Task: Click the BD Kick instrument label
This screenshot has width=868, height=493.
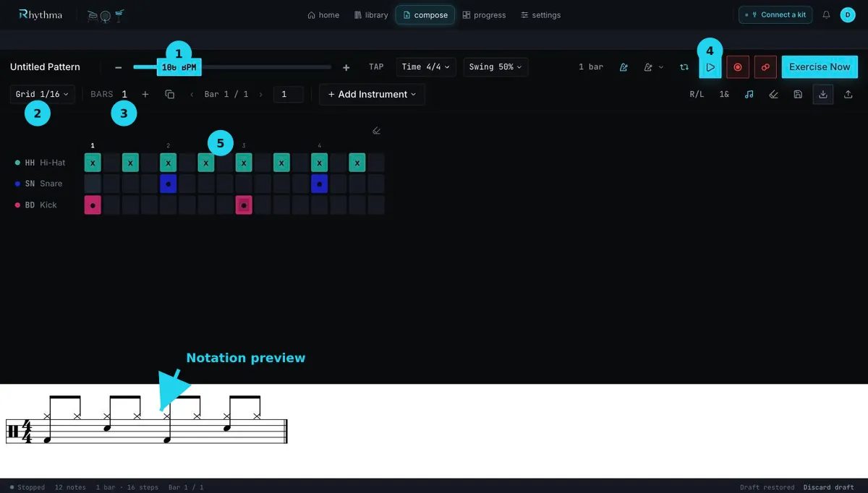Action: pyautogui.click(x=41, y=205)
